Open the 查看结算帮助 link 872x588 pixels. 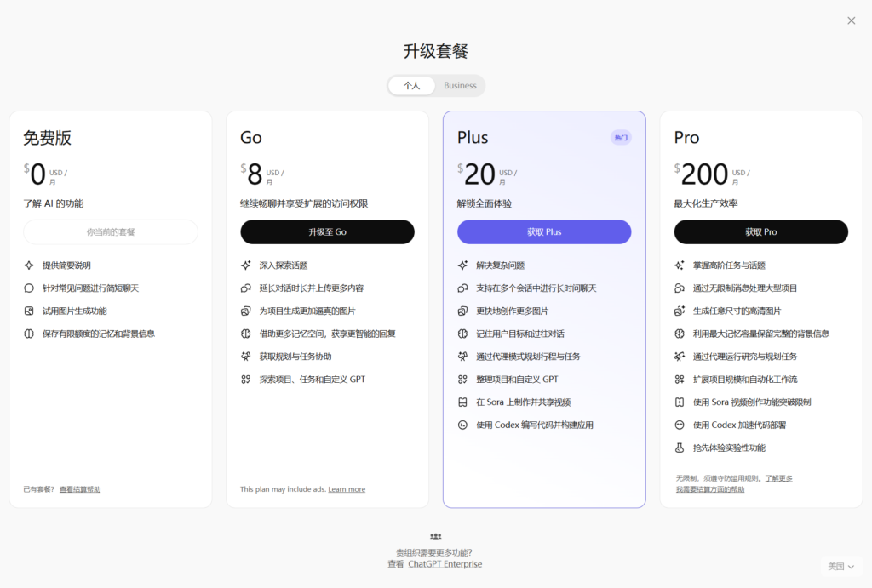click(x=80, y=489)
